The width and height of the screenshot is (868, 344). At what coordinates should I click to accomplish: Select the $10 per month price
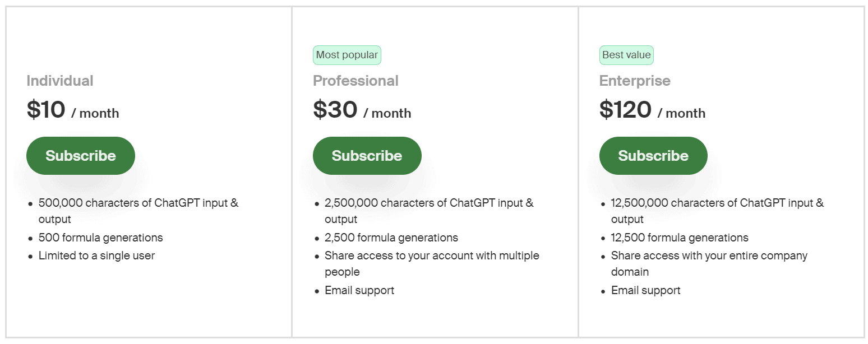(73, 110)
